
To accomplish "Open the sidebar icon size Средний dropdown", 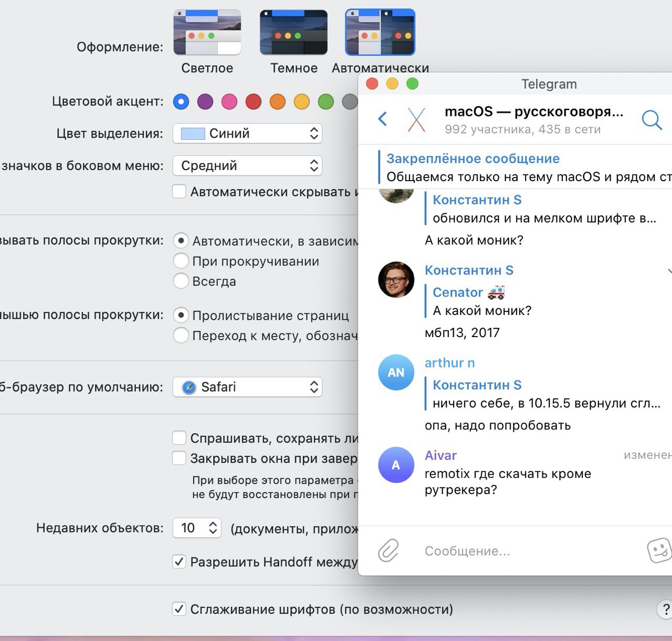I will click(x=247, y=166).
